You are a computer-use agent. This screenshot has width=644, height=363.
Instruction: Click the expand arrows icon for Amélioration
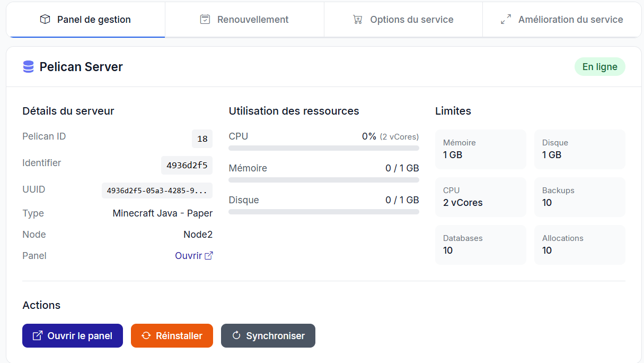(506, 20)
